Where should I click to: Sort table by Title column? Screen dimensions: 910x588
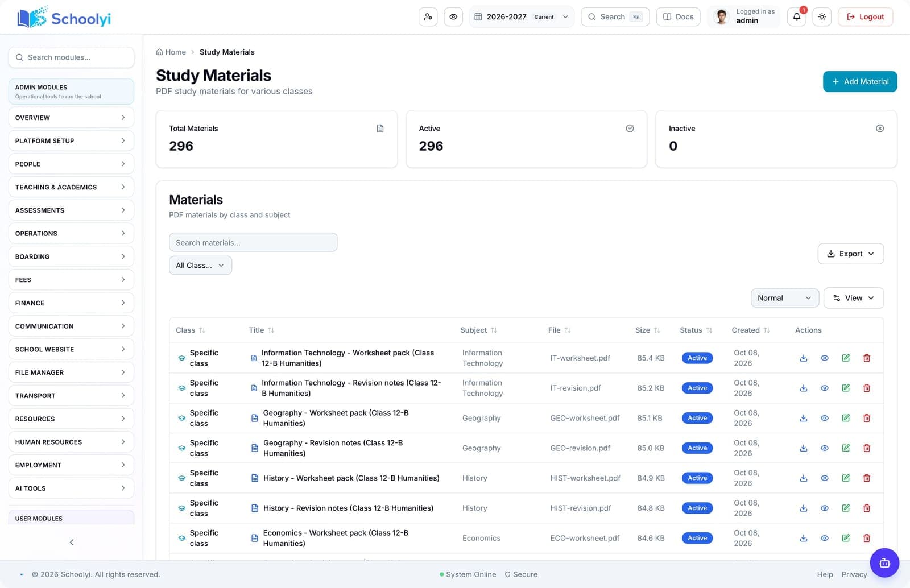click(x=262, y=330)
